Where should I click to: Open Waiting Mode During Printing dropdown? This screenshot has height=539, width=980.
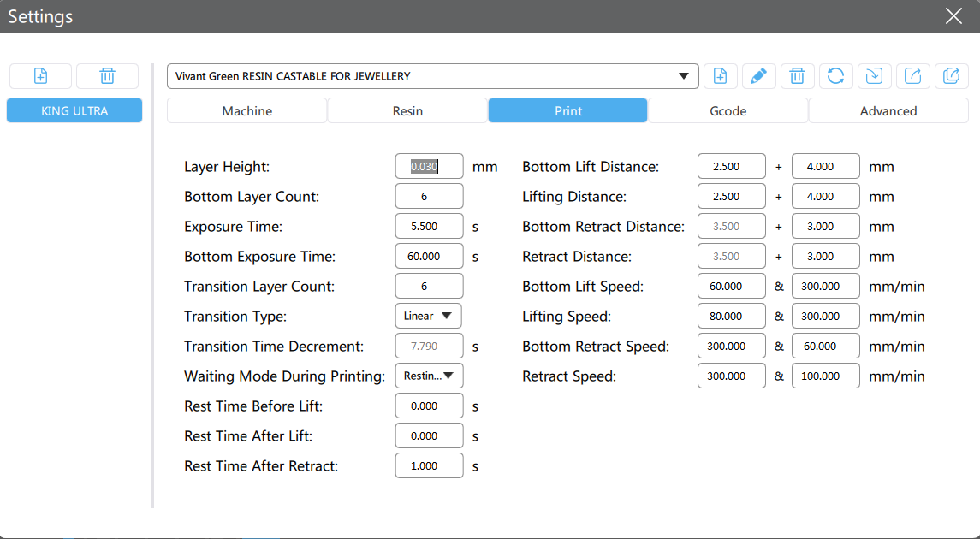tap(428, 376)
